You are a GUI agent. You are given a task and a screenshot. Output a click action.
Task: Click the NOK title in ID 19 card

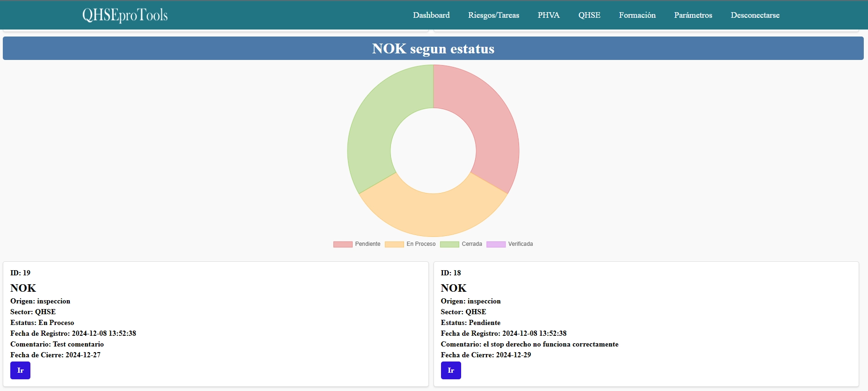(x=23, y=288)
